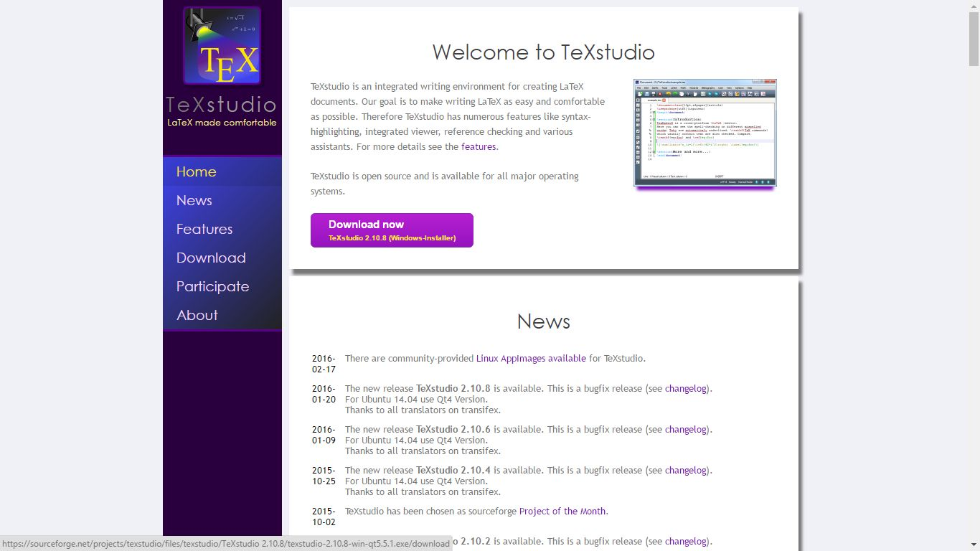Screen dimensions: 980x551
Task: Click the Download now button
Action: 392,230
